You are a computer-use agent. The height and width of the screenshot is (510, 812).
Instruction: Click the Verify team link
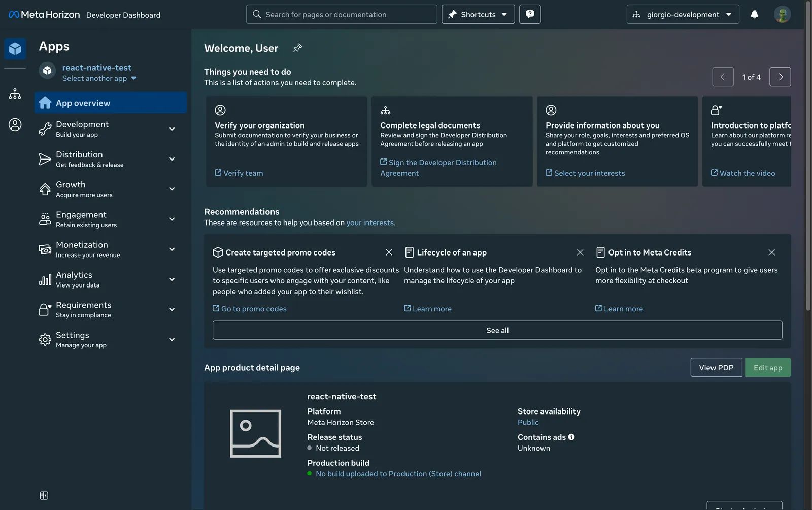[x=239, y=173]
